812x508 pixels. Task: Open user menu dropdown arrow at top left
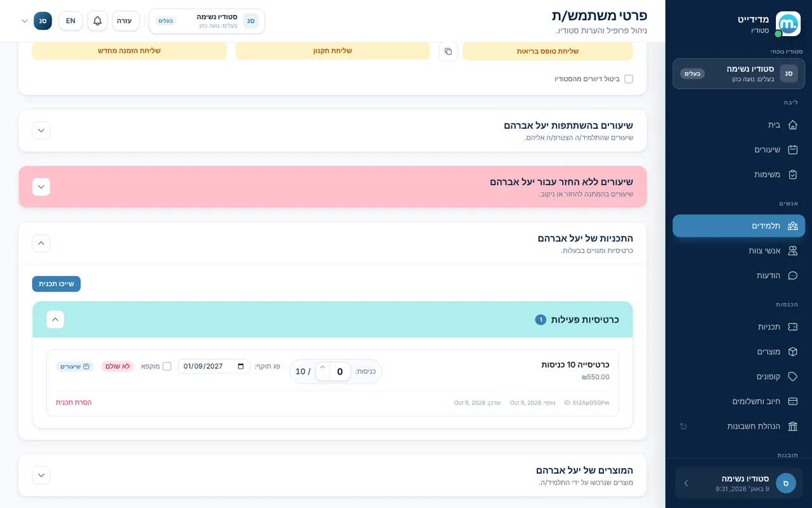pyautogui.click(x=25, y=21)
